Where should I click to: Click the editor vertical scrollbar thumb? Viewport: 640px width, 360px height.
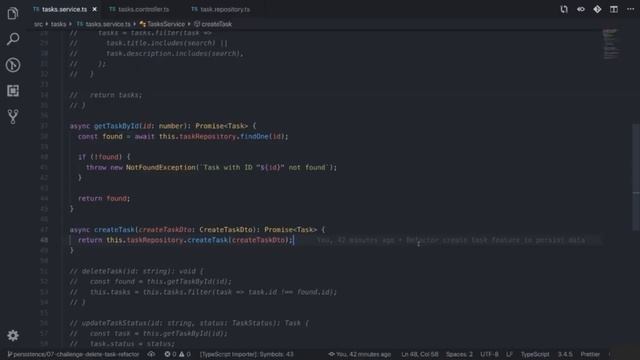point(636,178)
